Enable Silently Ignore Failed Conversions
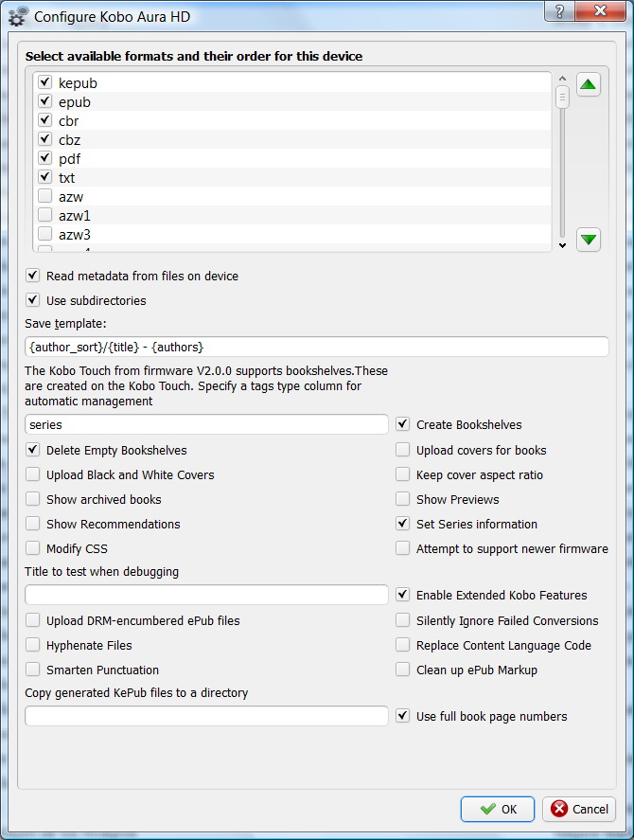Viewport: 634px width, 840px height. point(403,620)
